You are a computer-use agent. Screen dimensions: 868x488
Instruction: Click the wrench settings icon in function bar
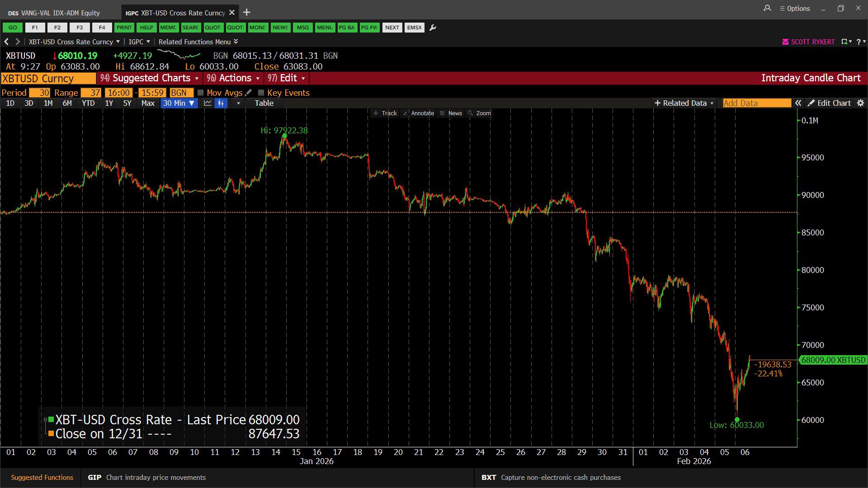coord(433,28)
